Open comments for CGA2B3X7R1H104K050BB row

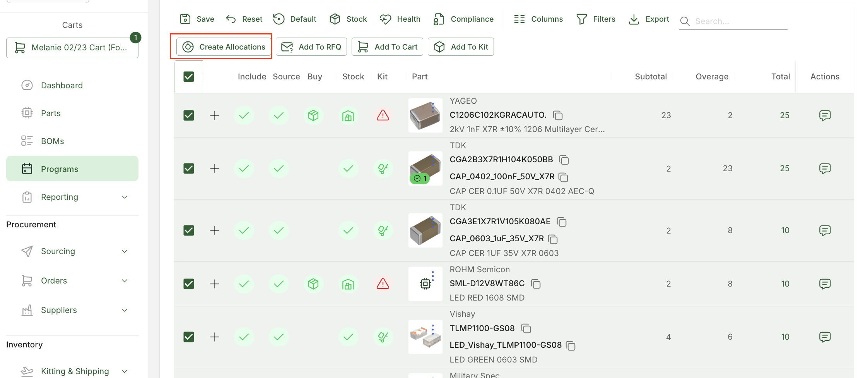[x=825, y=168]
